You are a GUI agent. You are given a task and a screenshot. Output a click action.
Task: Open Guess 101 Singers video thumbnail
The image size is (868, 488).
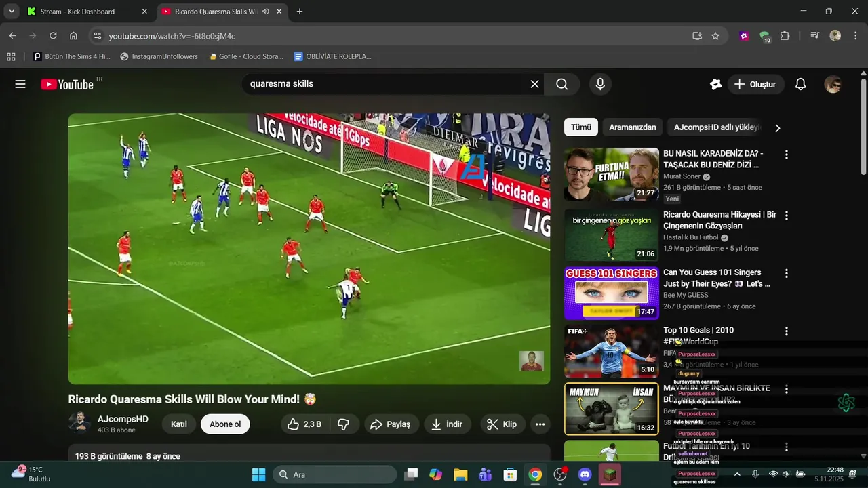(612, 293)
